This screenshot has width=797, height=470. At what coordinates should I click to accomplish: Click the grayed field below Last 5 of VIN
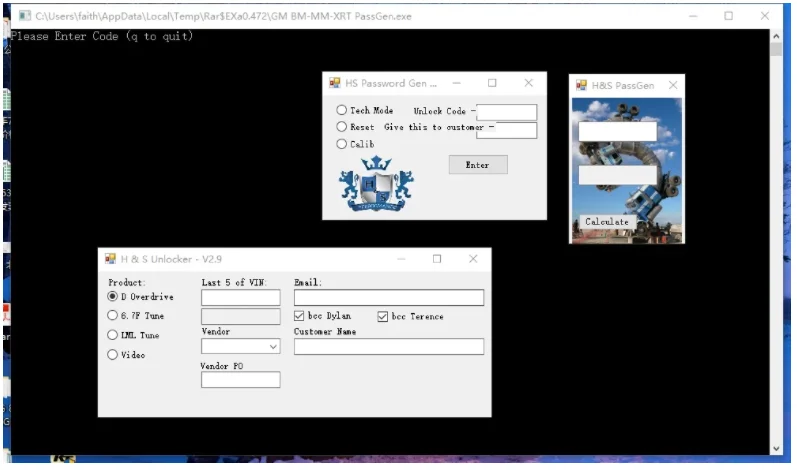tap(240, 316)
